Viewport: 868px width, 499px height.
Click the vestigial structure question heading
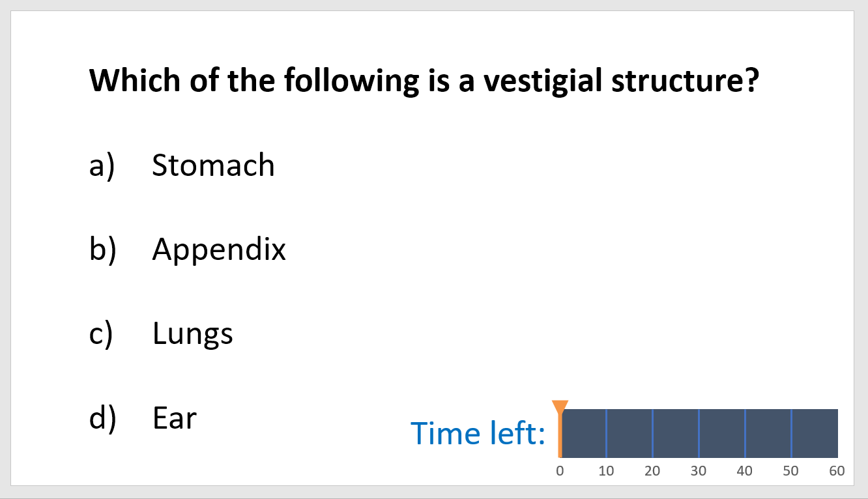(x=424, y=81)
